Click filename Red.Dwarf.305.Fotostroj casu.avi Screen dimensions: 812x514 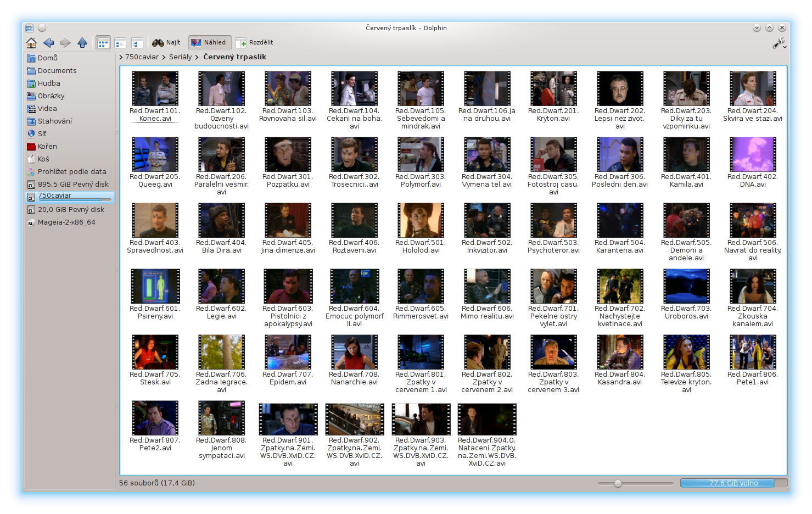click(x=553, y=185)
